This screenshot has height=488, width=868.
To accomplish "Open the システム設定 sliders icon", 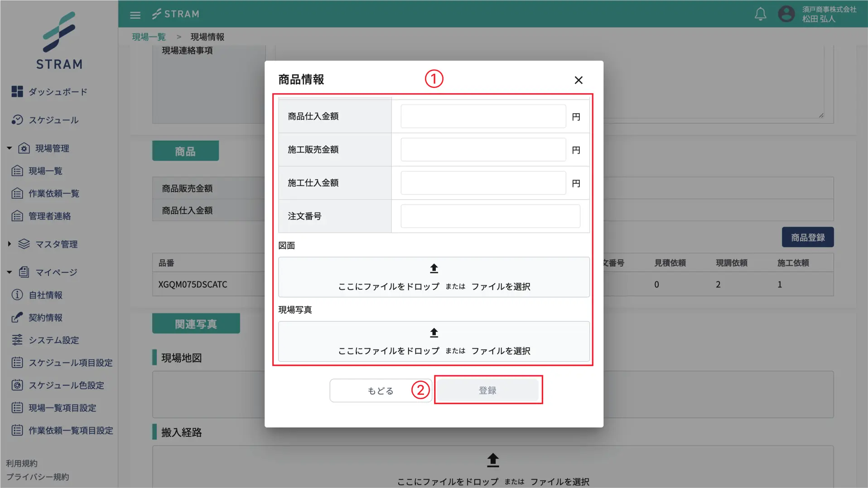I will (x=17, y=340).
